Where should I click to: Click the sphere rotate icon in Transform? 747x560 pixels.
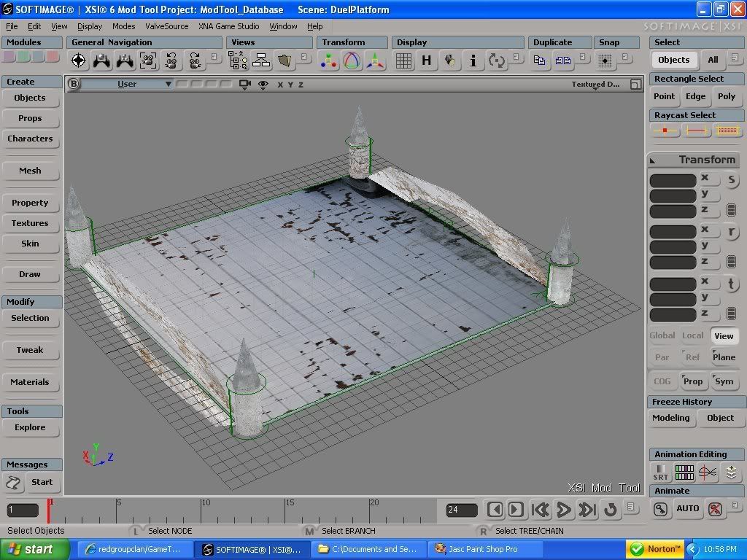point(352,61)
